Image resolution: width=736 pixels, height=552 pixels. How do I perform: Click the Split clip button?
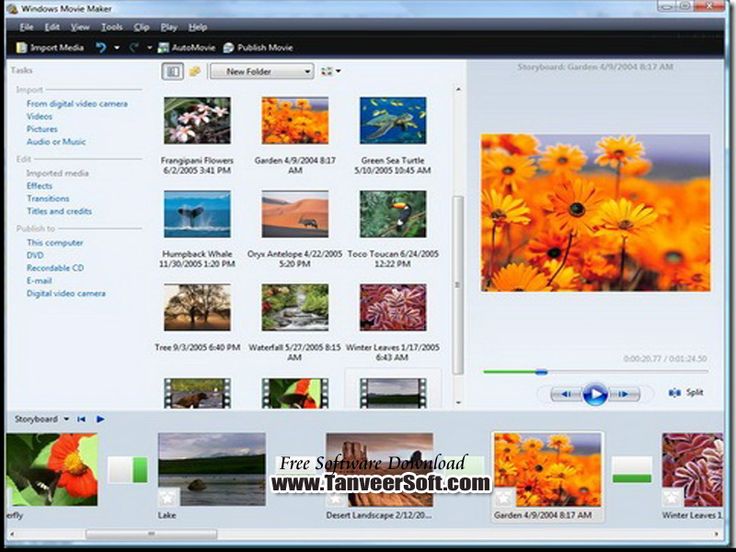[x=686, y=392]
